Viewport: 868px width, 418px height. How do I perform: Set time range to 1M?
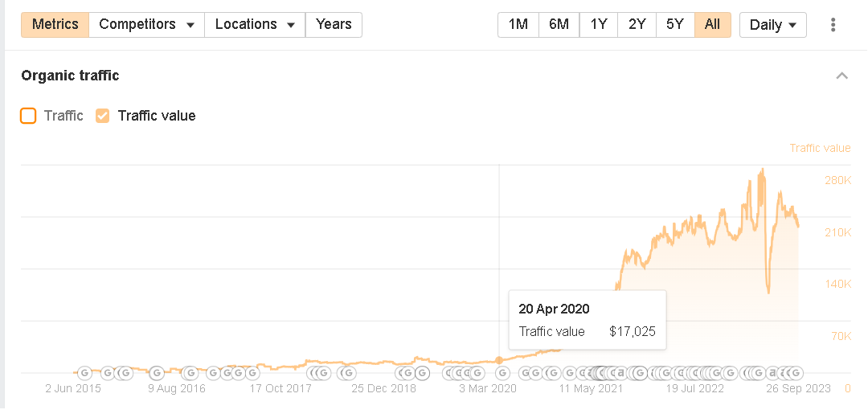pos(518,25)
